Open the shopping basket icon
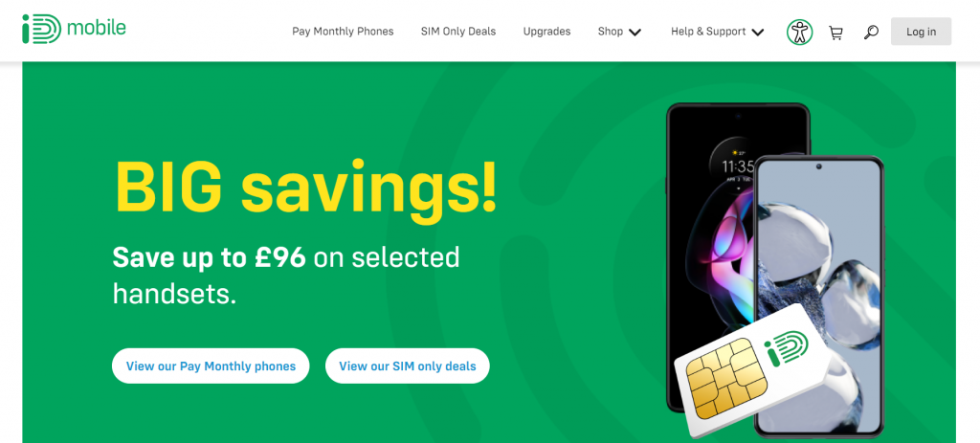This screenshot has height=443, width=980. tap(835, 33)
